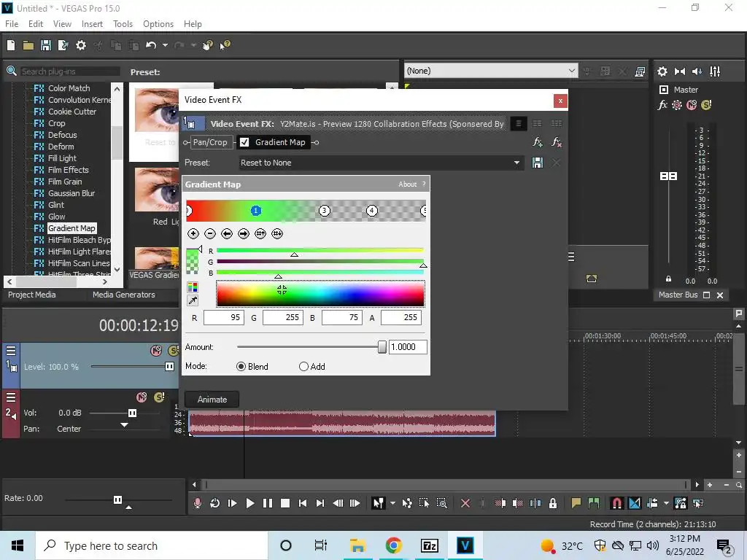Solo audio track 2
747x560 pixels.
pos(160,397)
